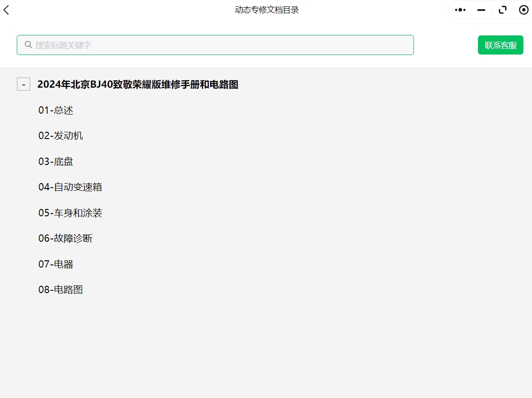This screenshot has height=398, width=532.
Task: Collapse the BJ40 manual section with the minus box
Action: (x=24, y=84)
